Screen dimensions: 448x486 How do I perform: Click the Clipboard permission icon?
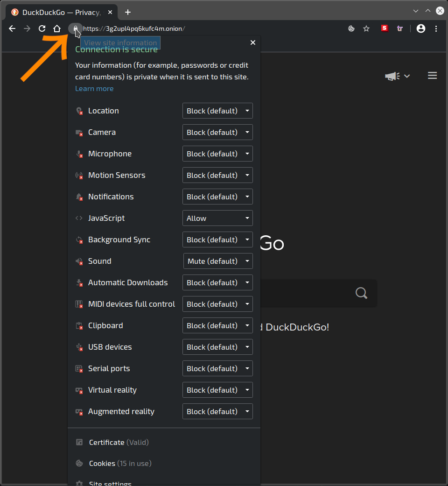pos(79,326)
